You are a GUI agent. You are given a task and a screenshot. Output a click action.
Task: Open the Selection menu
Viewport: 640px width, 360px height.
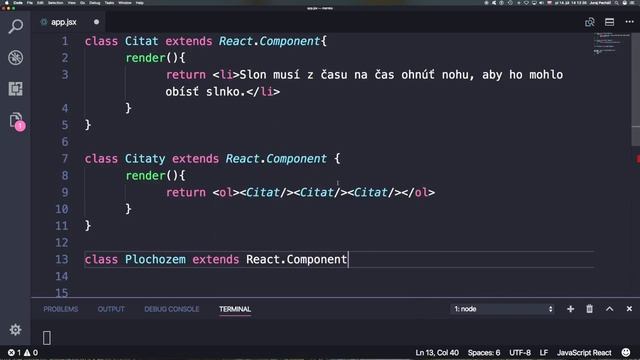tap(56, 3)
